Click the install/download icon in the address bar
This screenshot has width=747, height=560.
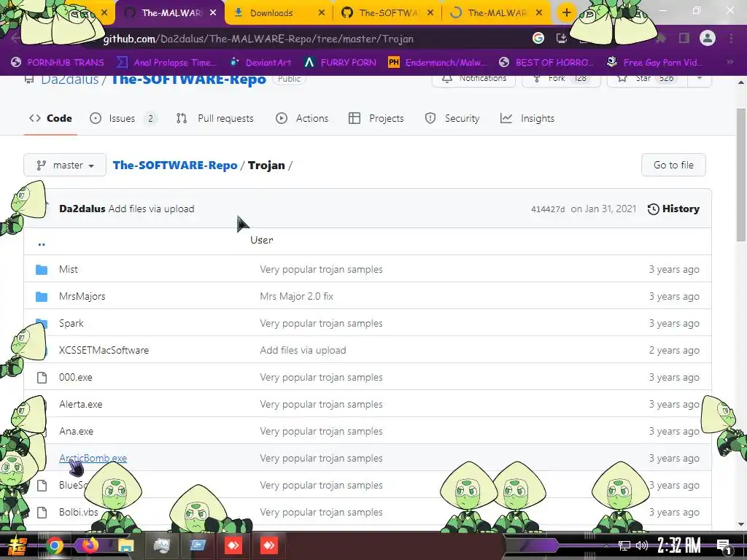(562, 38)
